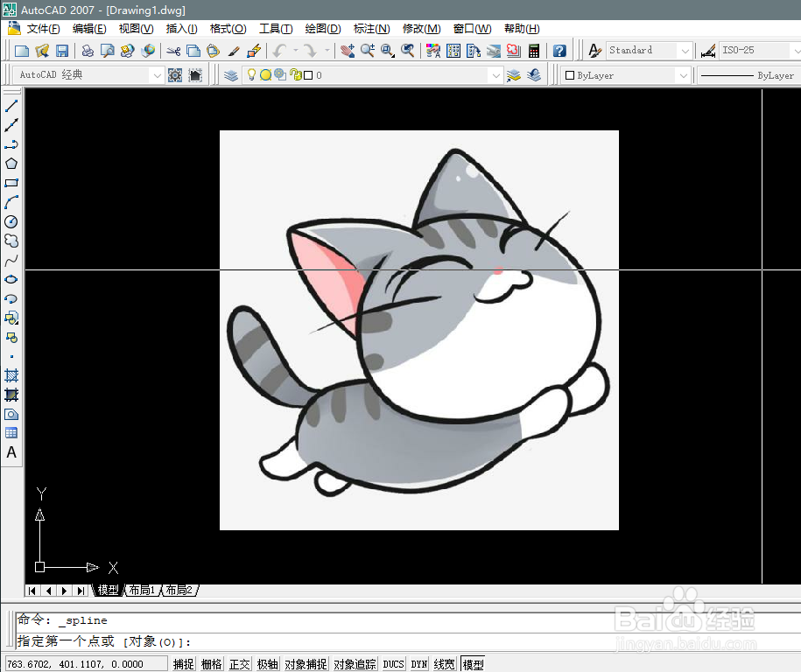Select the Ellipse Arc tool
This screenshot has width=801, height=672.
point(11,298)
